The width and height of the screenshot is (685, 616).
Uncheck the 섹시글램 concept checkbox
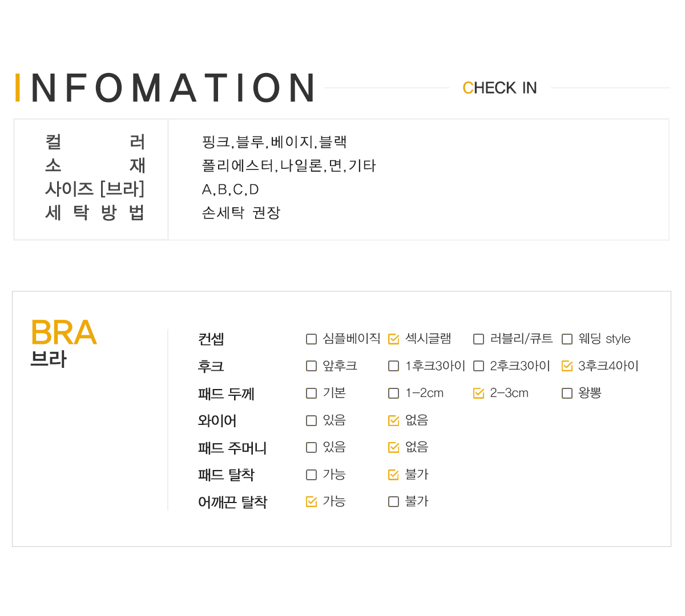393,339
